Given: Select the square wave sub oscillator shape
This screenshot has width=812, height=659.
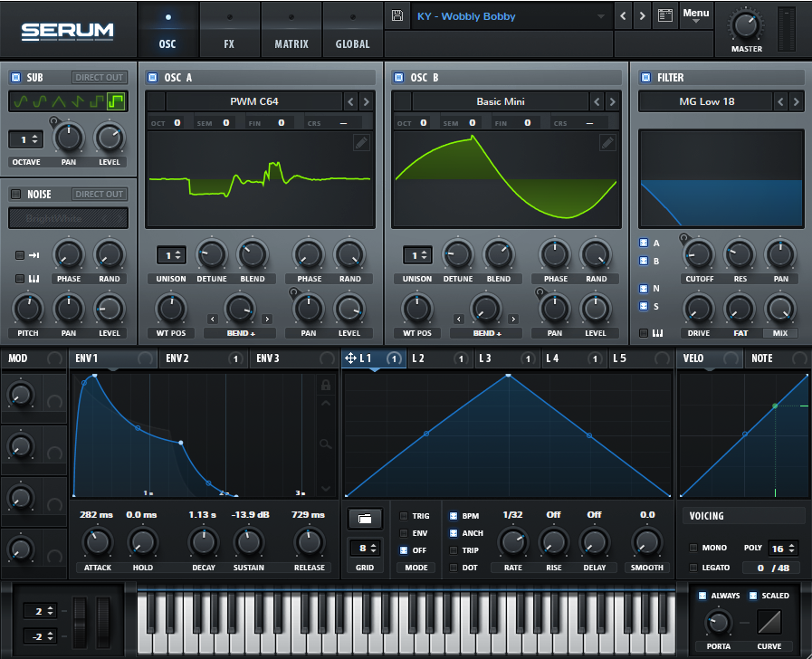Looking at the screenshot, I should [117, 101].
